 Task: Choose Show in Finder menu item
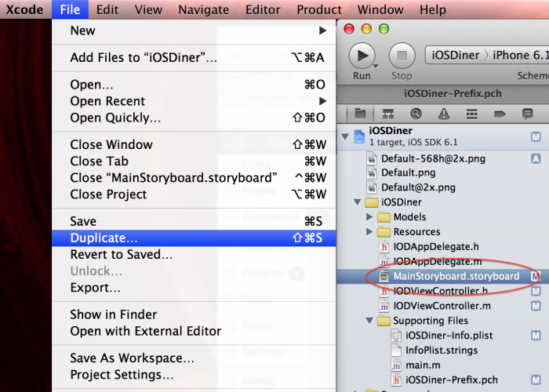pos(194,314)
